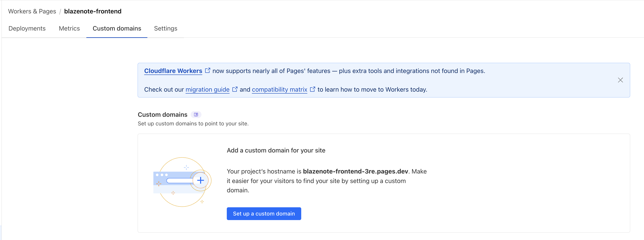Screen dimensions: 644x240
Task: Click the Add a custom domain heading
Action: pyautogui.click(x=276, y=150)
